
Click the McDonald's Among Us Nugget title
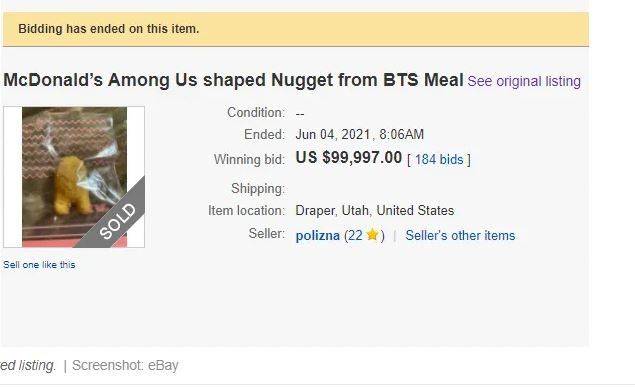pos(233,80)
